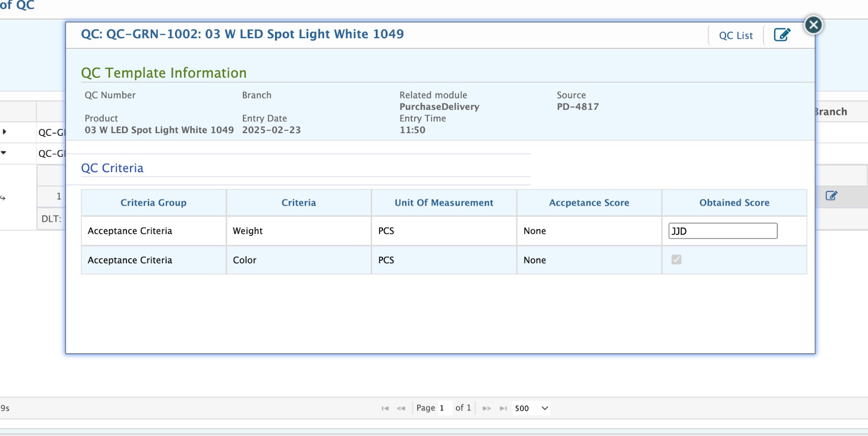This screenshot has height=436, width=868.
Task: Sort by Criteria Group column header
Action: [154, 203]
